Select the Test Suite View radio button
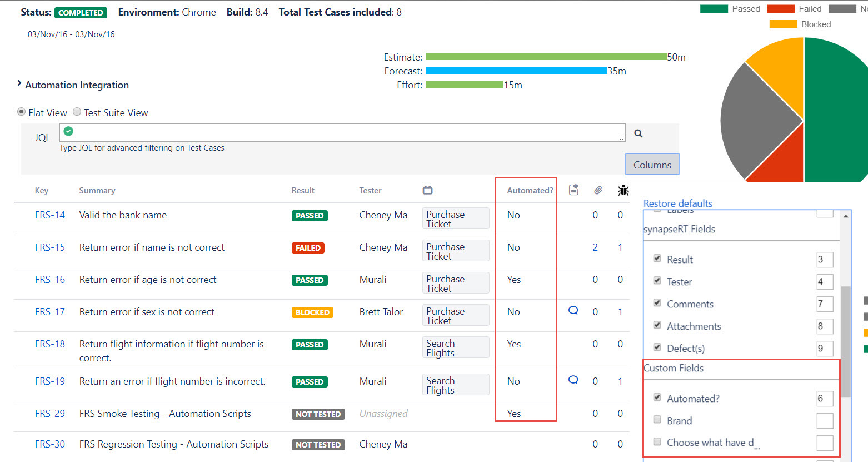 pos(77,112)
